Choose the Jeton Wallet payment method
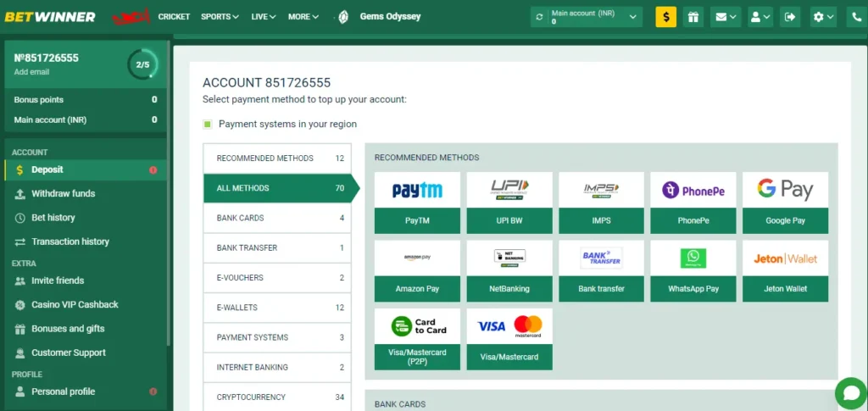The height and width of the screenshot is (411, 868). tap(786, 271)
